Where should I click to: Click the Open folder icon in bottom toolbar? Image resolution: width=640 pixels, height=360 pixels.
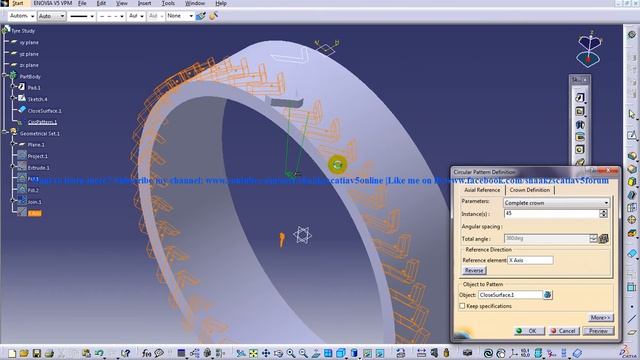(24, 353)
